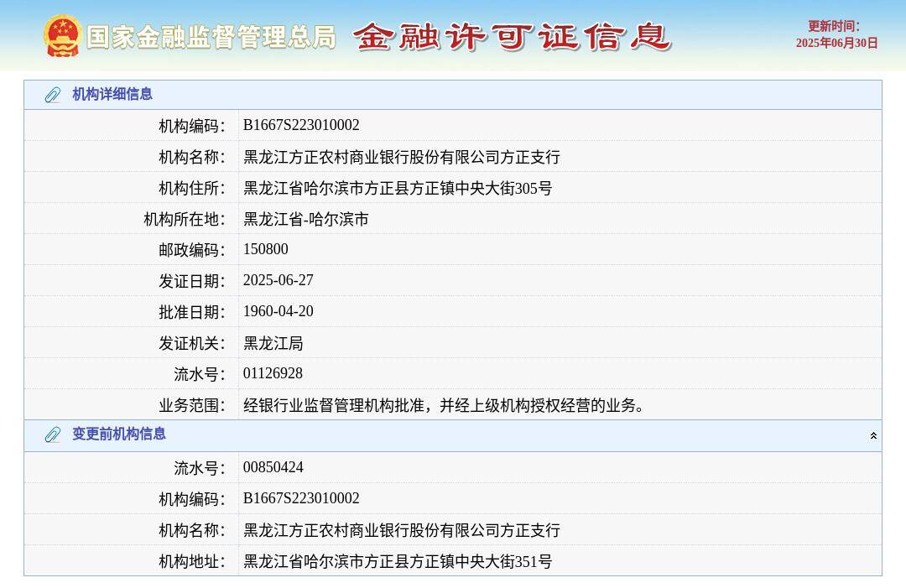
Task: Select the 机构名称 value under 变更前机构信息
Action: point(402,529)
